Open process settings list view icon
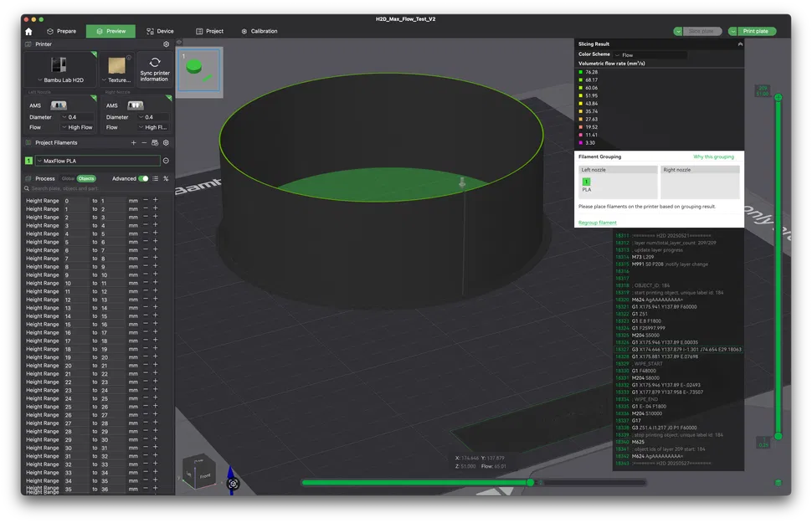 [155, 178]
